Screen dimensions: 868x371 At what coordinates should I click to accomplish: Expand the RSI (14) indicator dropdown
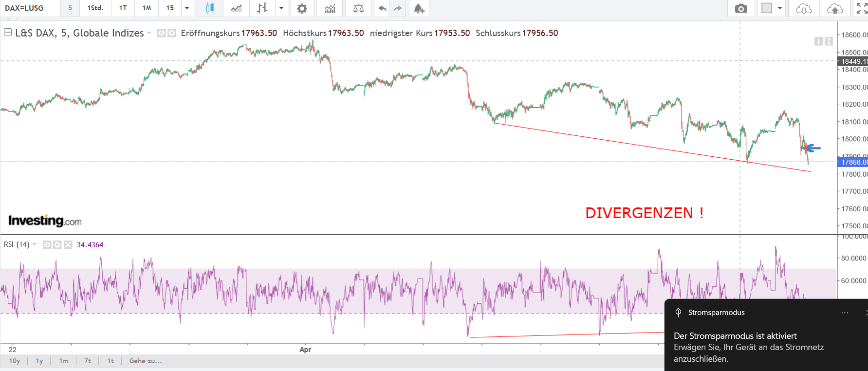35,244
